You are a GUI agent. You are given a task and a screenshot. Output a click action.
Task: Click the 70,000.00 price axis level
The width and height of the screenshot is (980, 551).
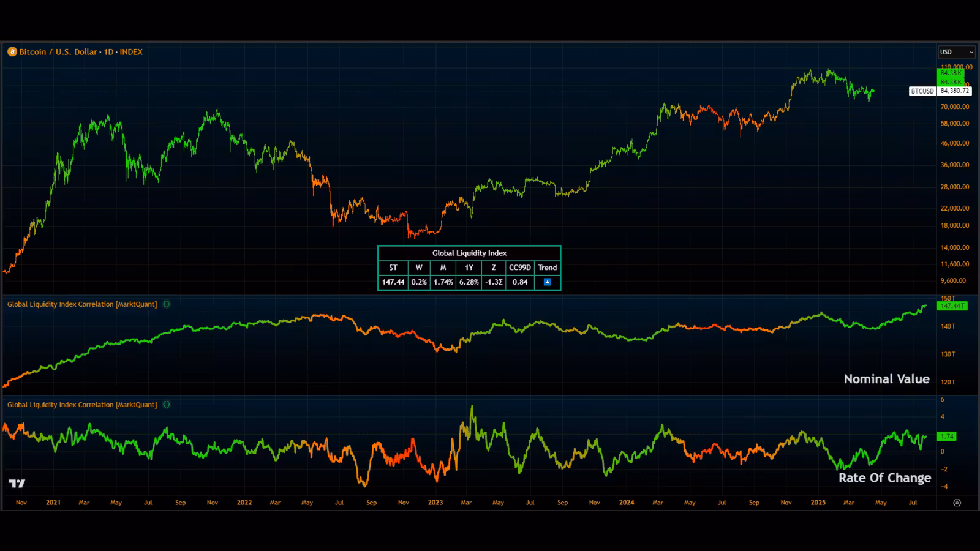click(955, 107)
